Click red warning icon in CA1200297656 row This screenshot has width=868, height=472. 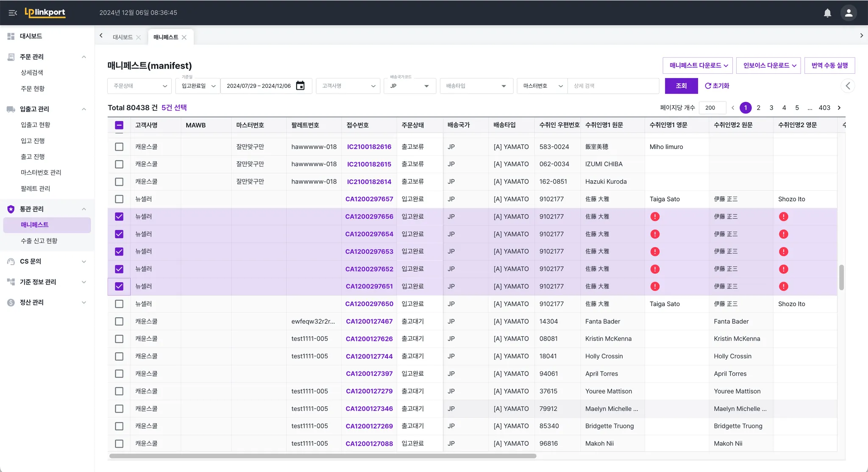655,217
